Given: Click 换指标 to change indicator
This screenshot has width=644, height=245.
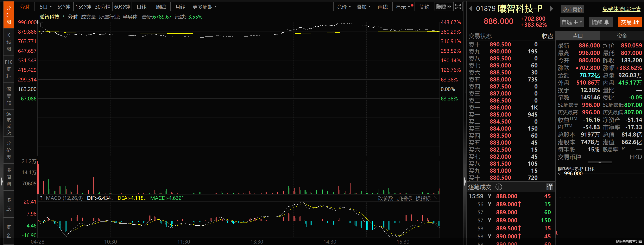Looking at the screenshot, I should point(423,198).
